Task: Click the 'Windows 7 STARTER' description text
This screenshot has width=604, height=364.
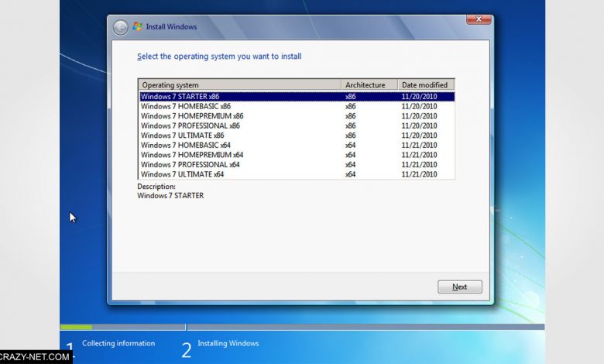Action: [170, 196]
